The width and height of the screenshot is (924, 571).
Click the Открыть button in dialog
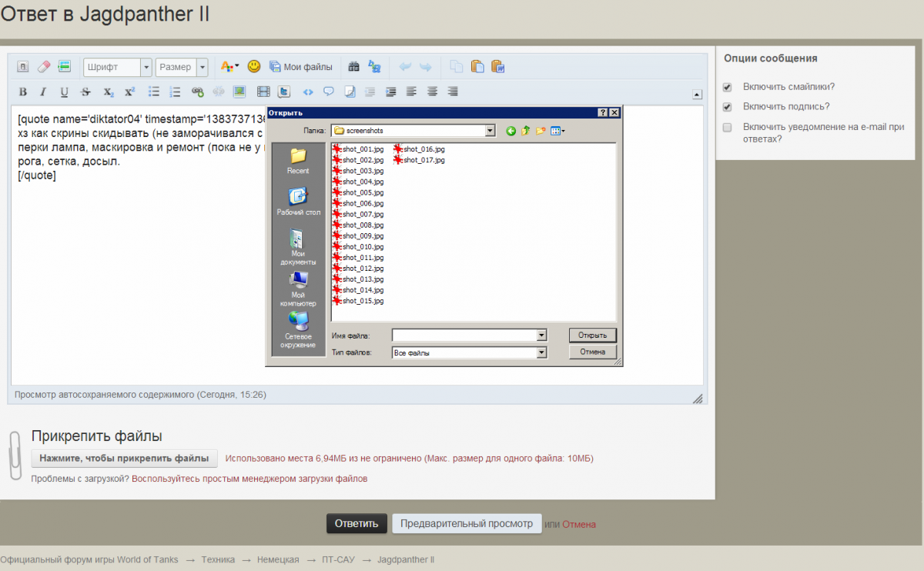pyautogui.click(x=593, y=335)
